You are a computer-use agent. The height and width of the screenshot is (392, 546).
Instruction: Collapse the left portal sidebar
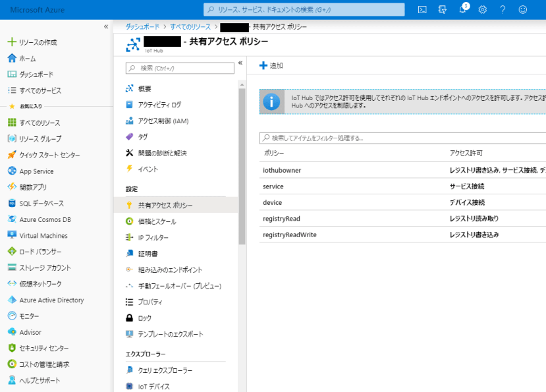coord(106,26)
